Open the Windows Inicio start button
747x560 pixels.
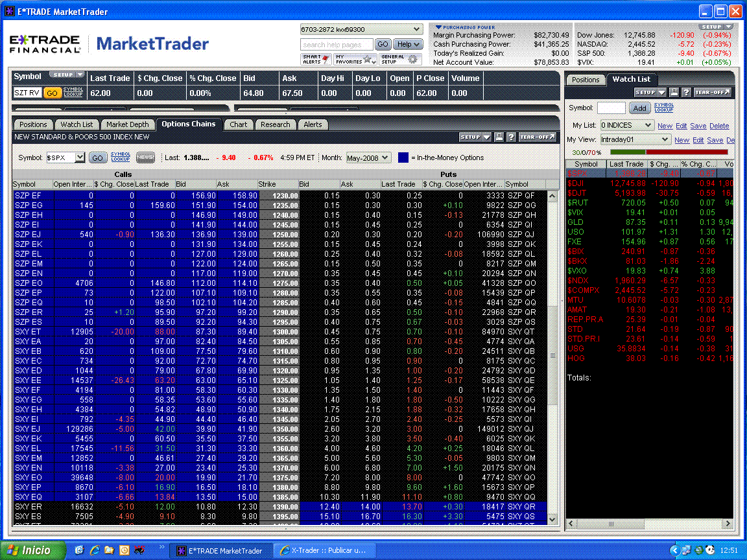(x=32, y=550)
